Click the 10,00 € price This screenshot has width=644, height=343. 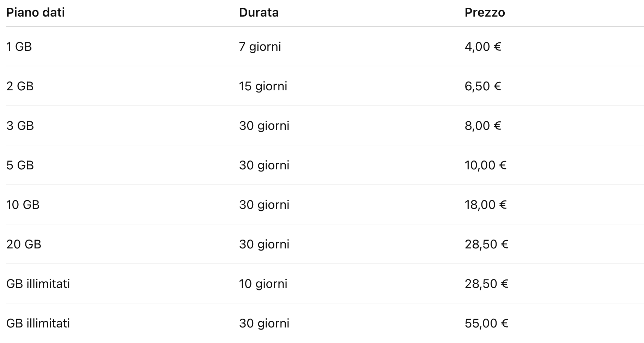point(486,165)
